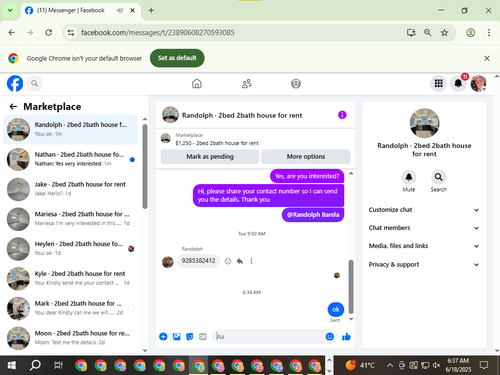
Task: Open a new browser tab
Action: (151, 10)
